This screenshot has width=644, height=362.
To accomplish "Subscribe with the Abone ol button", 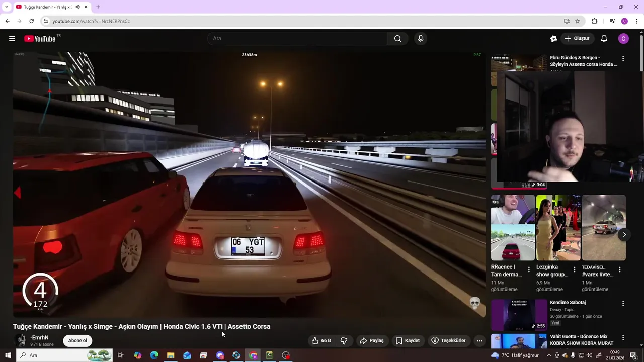I will pyautogui.click(x=77, y=340).
